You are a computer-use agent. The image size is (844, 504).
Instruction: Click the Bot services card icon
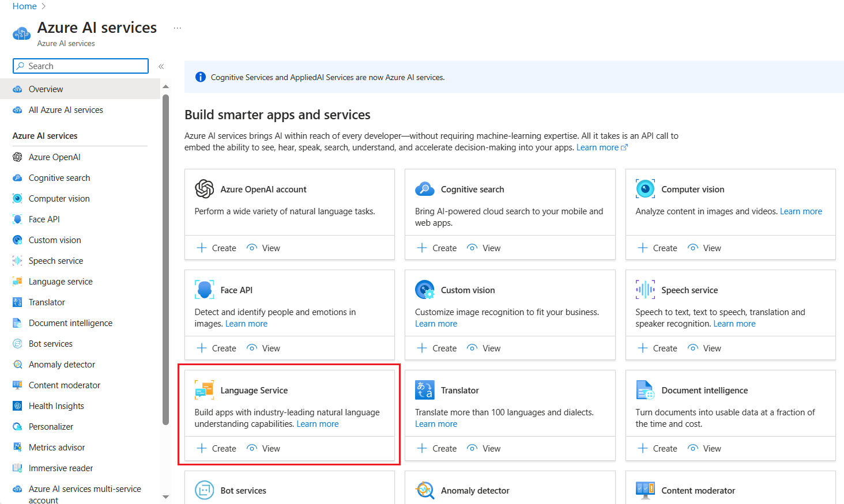click(204, 490)
